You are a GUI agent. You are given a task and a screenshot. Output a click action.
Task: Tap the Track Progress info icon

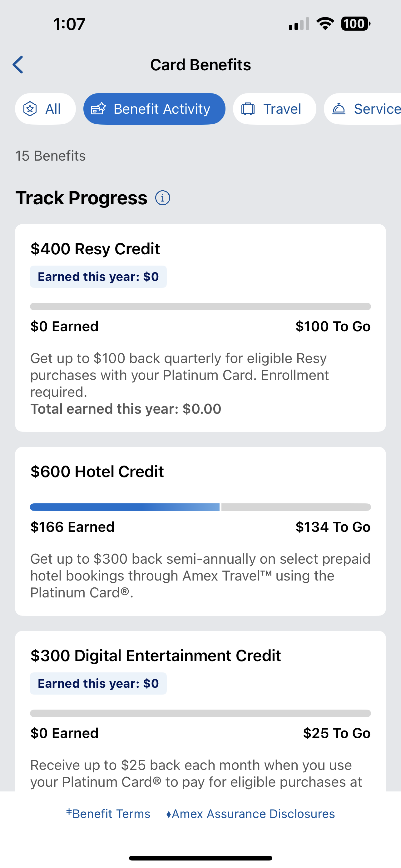click(x=163, y=198)
